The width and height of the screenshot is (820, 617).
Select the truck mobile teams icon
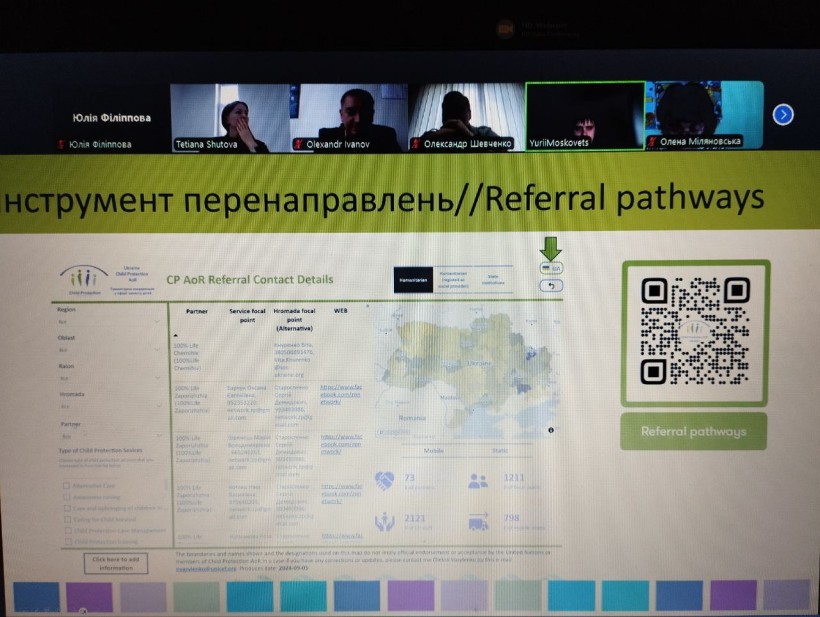pos(479,521)
